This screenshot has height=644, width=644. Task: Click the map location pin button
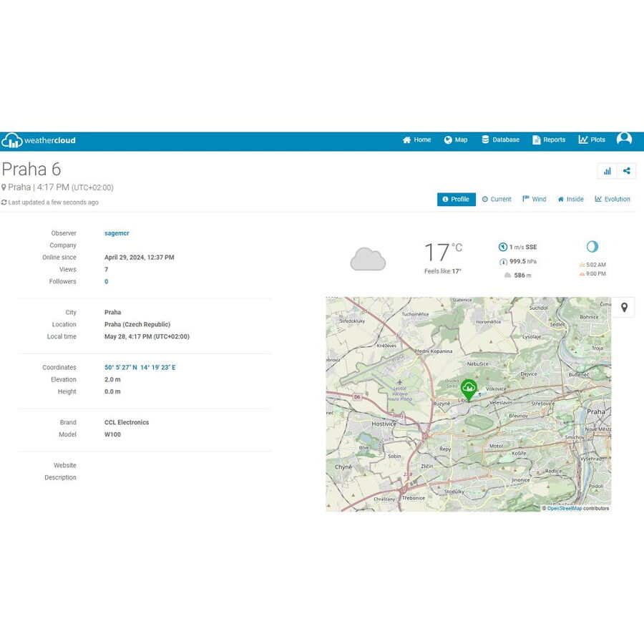tap(624, 308)
